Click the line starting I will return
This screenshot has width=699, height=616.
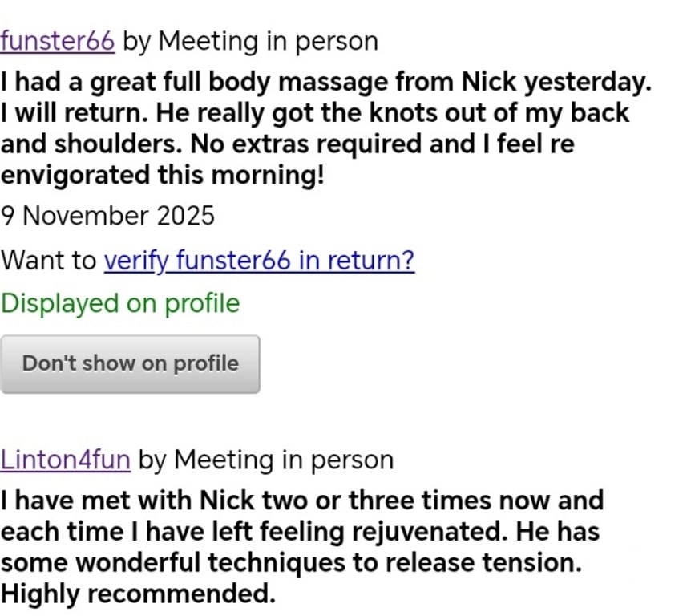[x=315, y=113]
